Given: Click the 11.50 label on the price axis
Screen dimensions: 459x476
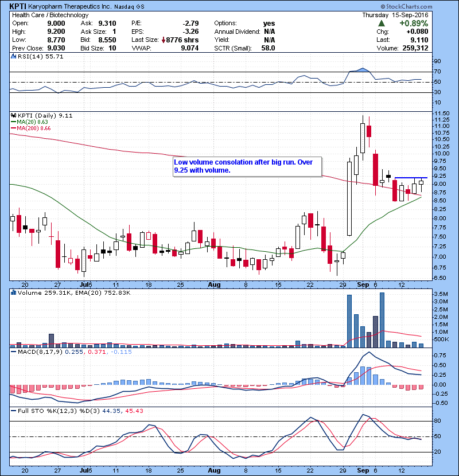Looking at the screenshot, I should point(442,113).
